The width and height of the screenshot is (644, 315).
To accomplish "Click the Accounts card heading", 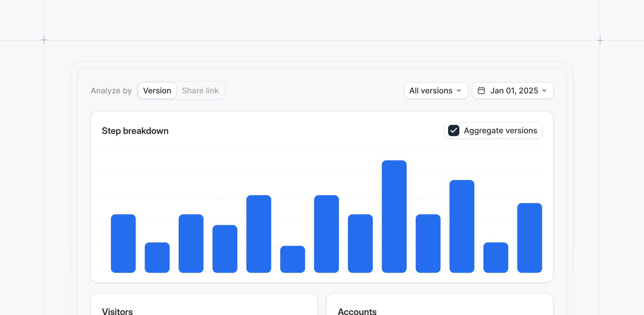I will pyautogui.click(x=357, y=311).
